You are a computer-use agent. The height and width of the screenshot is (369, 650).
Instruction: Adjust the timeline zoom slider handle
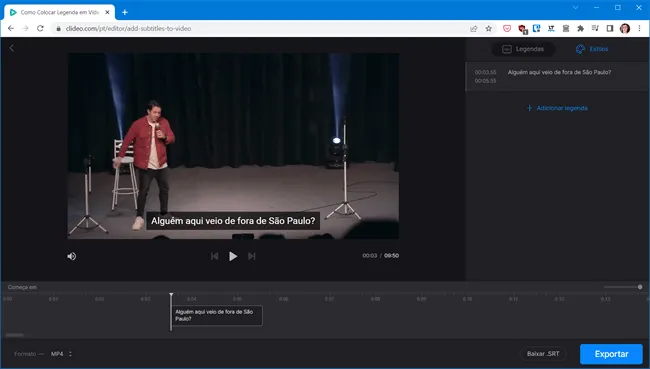click(x=640, y=287)
